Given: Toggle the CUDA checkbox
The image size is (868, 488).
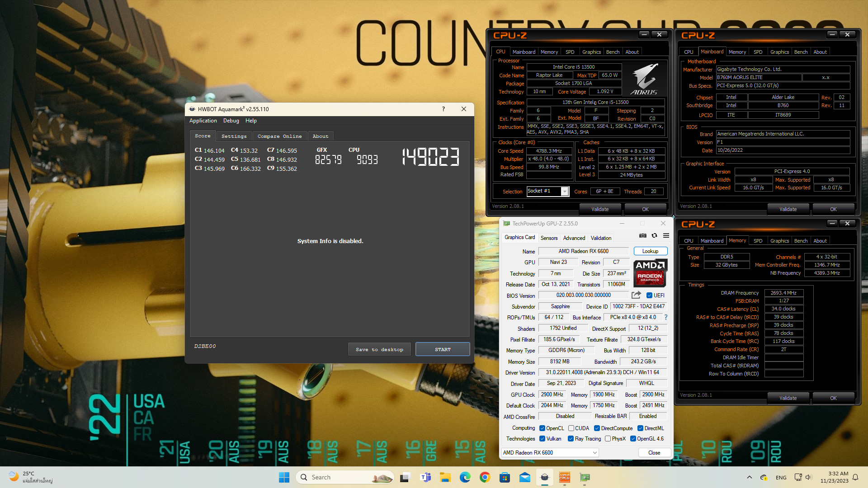Looking at the screenshot, I should (x=571, y=428).
